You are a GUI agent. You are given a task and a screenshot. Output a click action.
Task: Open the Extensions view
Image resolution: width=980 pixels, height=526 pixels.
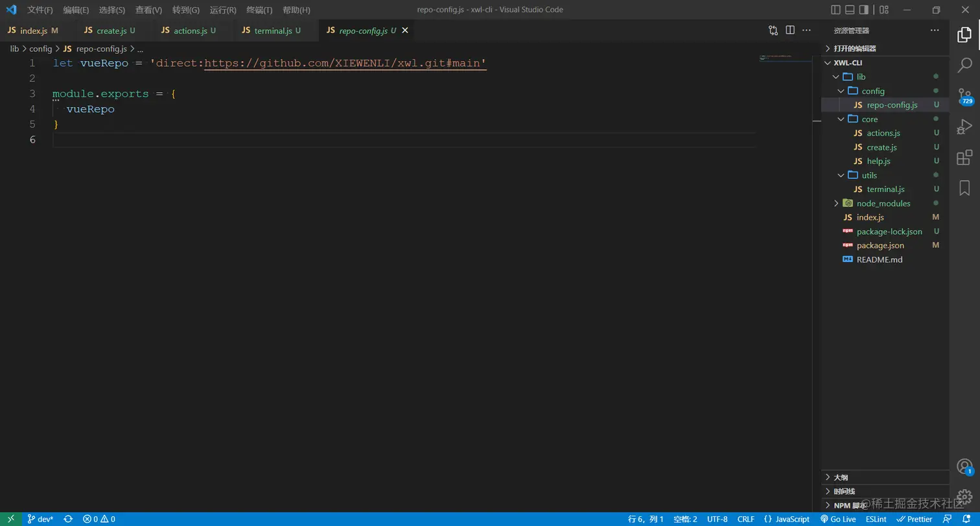point(964,157)
